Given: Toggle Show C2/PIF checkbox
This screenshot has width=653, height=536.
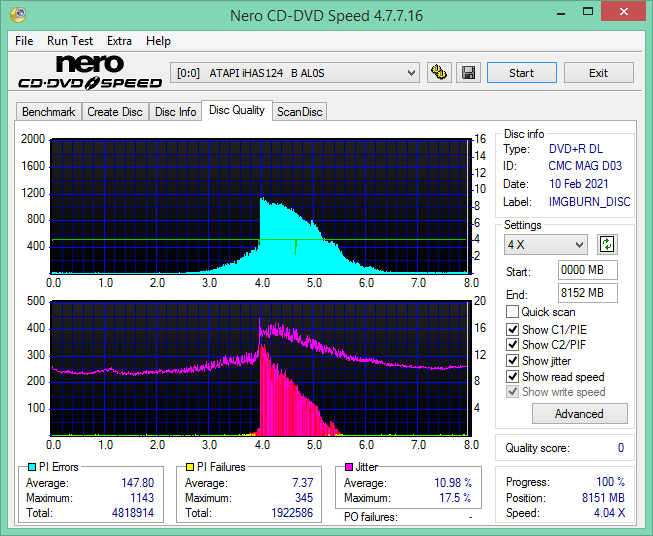Looking at the screenshot, I should click(x=512, y=345).
